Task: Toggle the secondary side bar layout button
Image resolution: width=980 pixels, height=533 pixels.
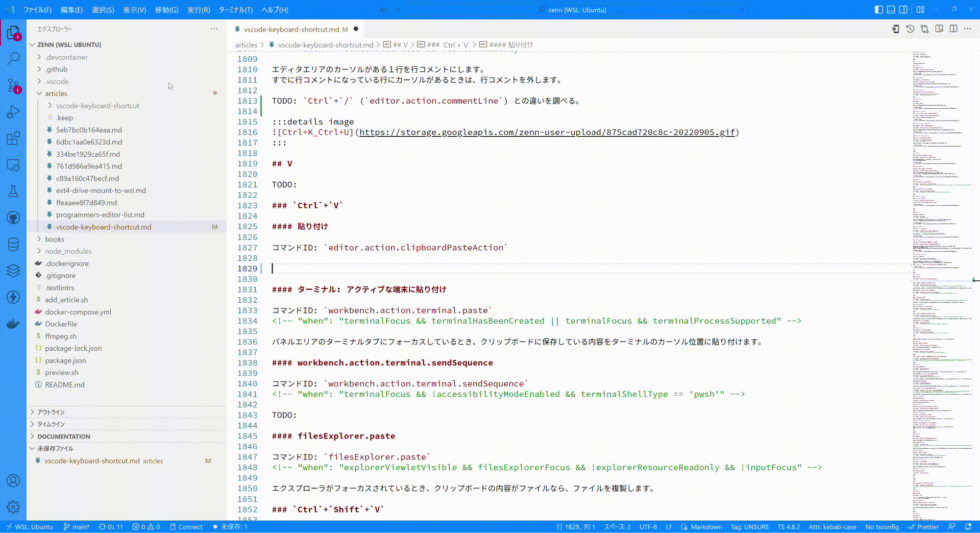Action: coord(903,10)
